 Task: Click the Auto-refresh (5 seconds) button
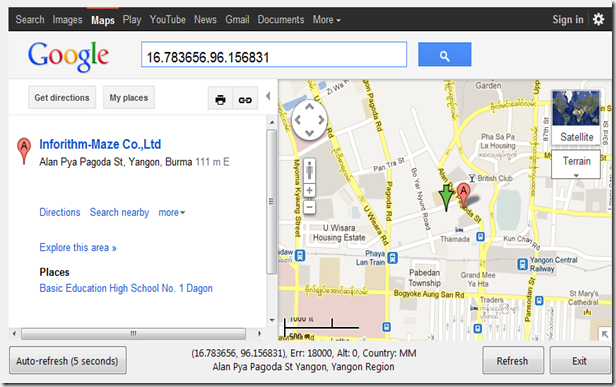pyautogui.click(x=68, y=360)
